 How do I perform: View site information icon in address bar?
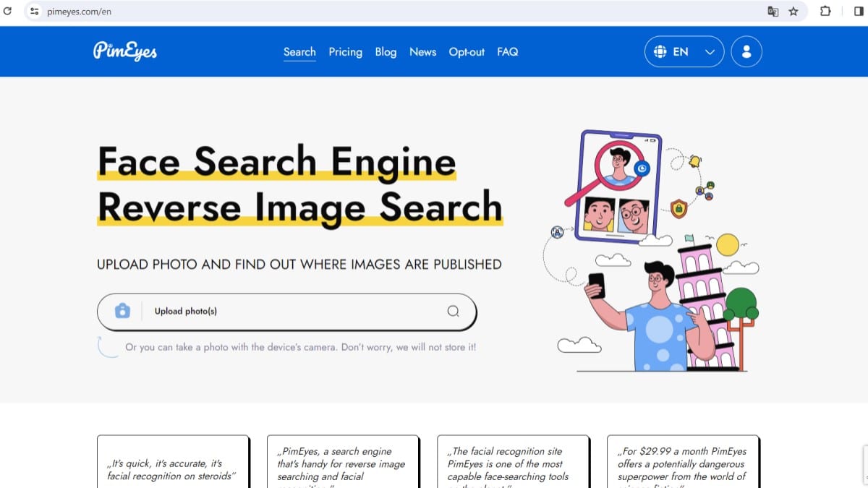pos(35,12)
